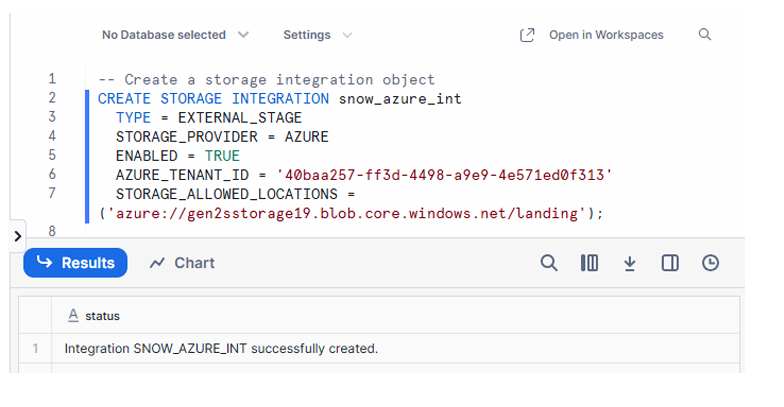The width and height of the screenshot is (784, 407).
Task: Click line number 5 in the editor gutter
Action: coord(52,155)
